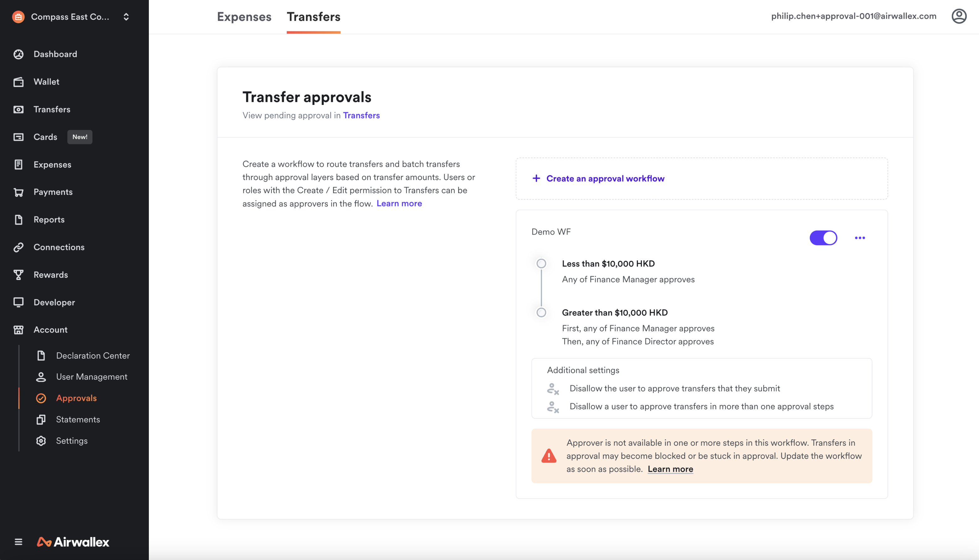The width and height of the screenshot is (979, 560).
Task: Expand the Account section in sidebar
Action: [x=50, y=329]
